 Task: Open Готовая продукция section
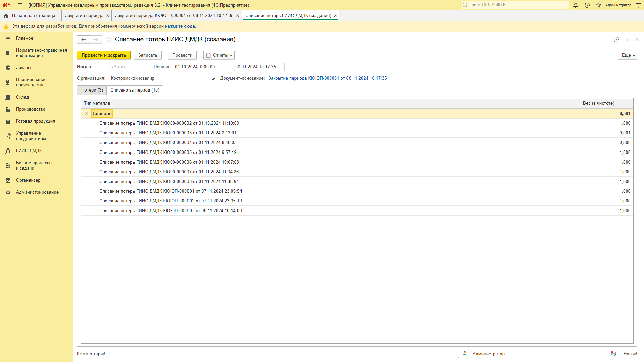pos(36,121)
